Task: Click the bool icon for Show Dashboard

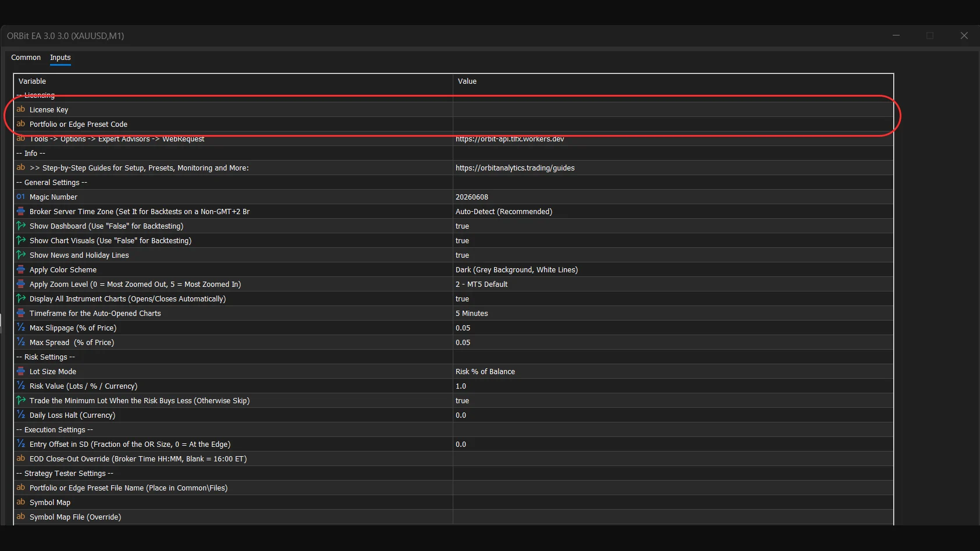Action: (21, 226)
